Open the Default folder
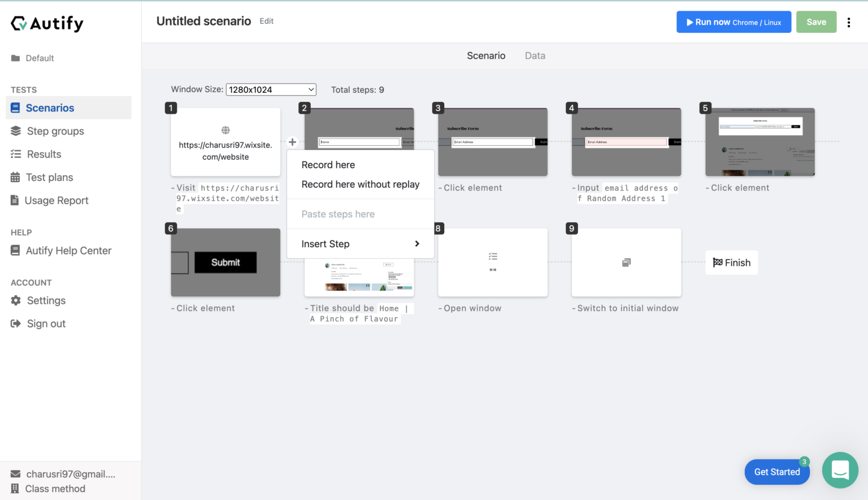Image resolution: width=868 pixels, height=500 pixels. pyautogui.click(x=39, y=58)
